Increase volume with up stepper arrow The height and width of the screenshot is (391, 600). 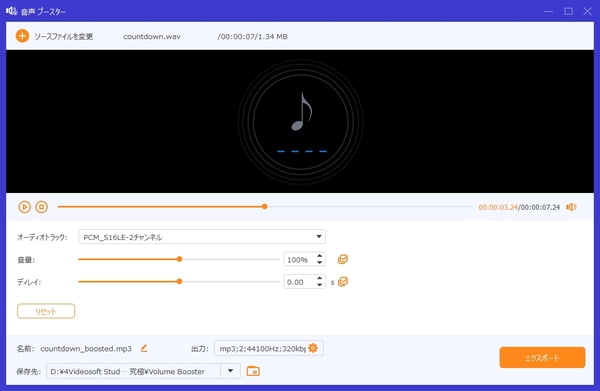click(320, 256)
